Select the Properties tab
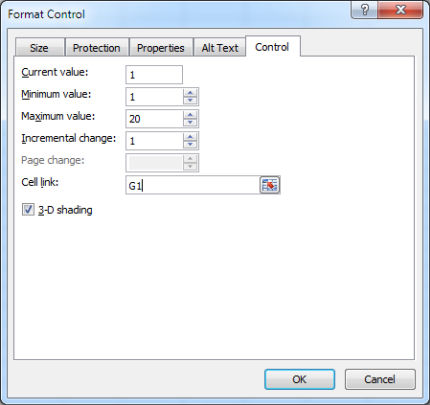 (160, 48)
